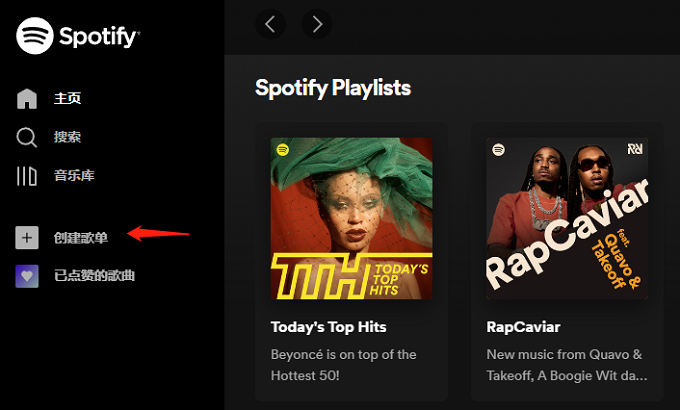Viewport: 680px width, 410px height.
Task: Go forward with the right arrow
Action: [x=317, y=24]
